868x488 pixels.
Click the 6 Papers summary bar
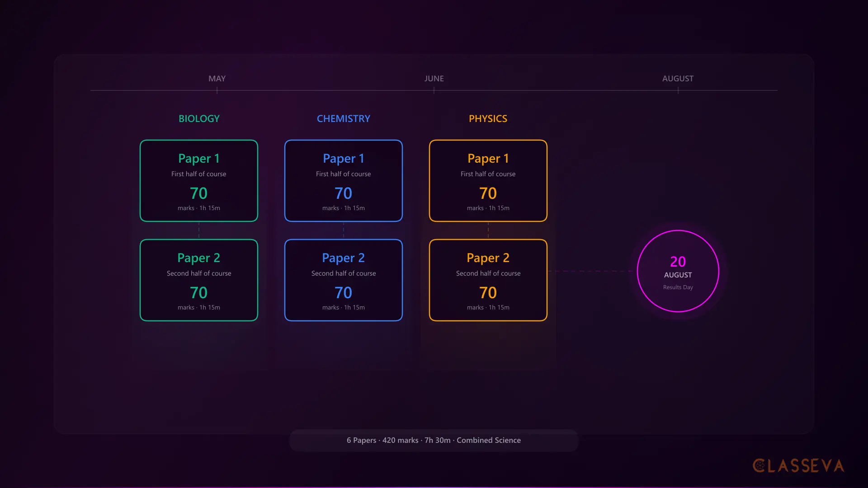tap(434, 440)
